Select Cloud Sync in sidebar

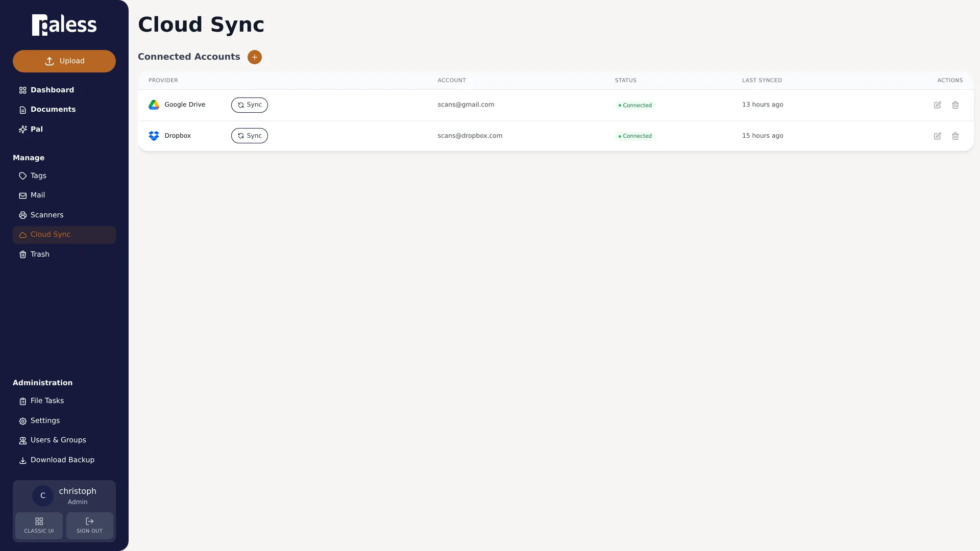click(64, 235)
